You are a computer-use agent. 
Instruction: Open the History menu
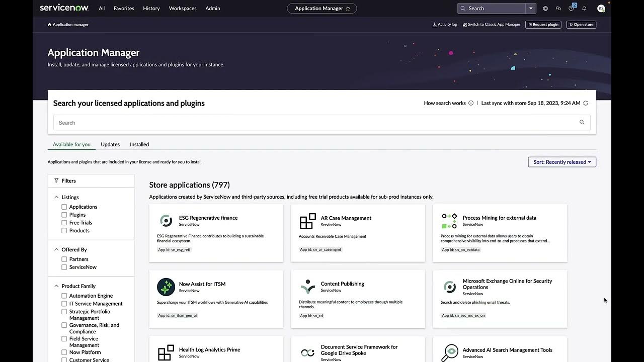[x=151, y=9]
